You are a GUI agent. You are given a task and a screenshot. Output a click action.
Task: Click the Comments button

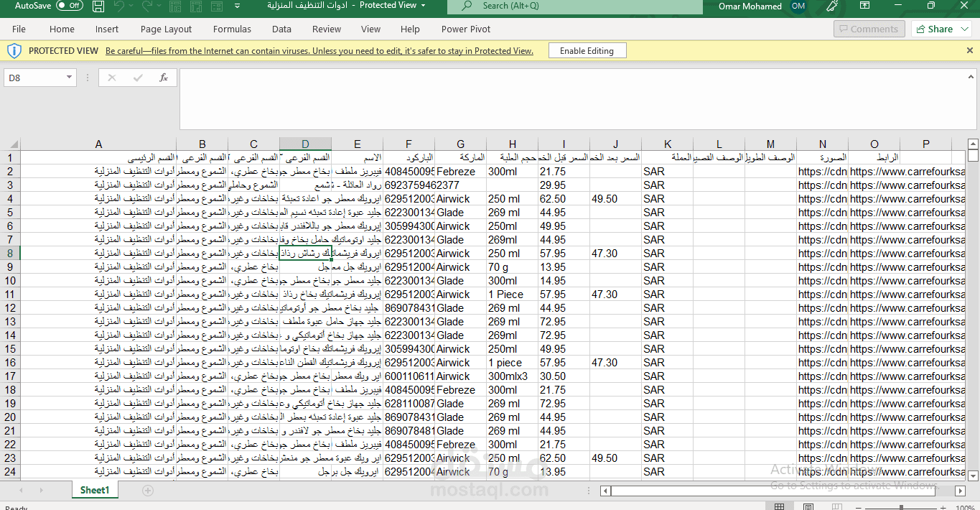coord(869,29)
